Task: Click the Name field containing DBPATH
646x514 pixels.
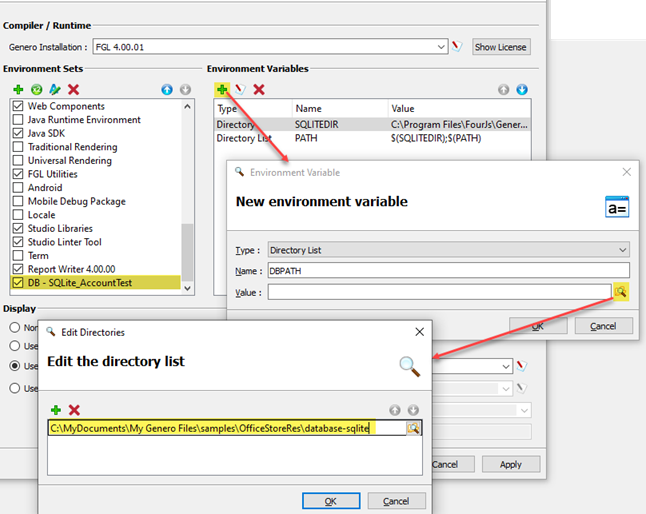Action: point(448,271)
